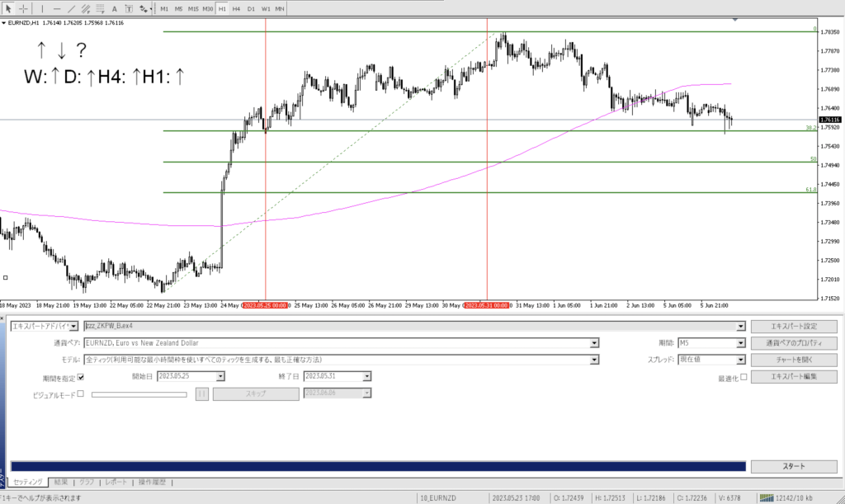Choose the horizontal line drawing tool
Screen dimensions: 845x504
coord(58,8)
